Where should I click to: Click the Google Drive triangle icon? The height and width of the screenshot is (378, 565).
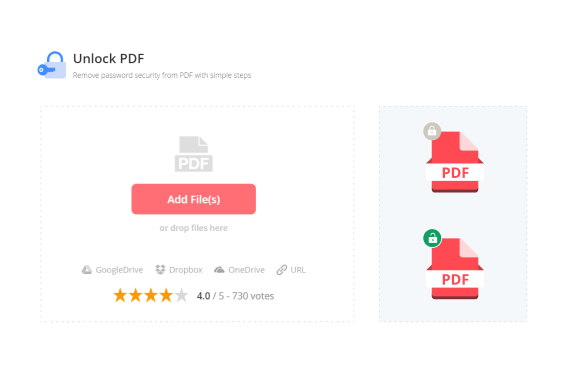pos(86,270)
